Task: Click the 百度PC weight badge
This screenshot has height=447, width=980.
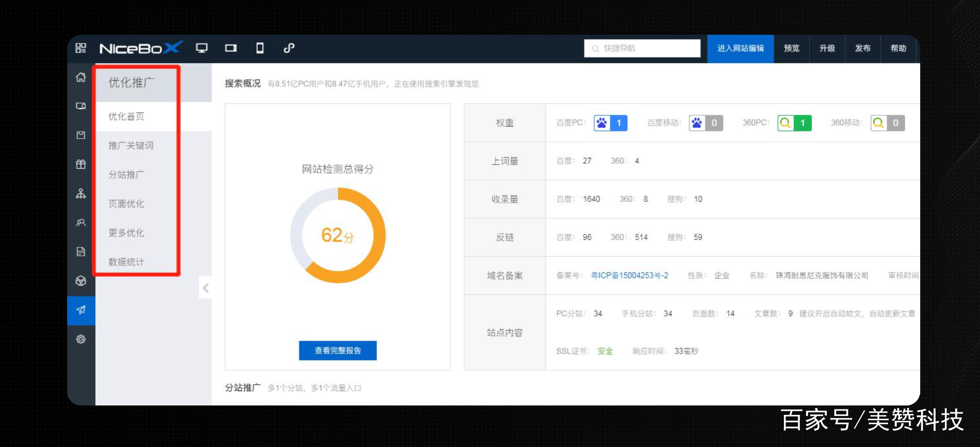Action: point(611,123)
